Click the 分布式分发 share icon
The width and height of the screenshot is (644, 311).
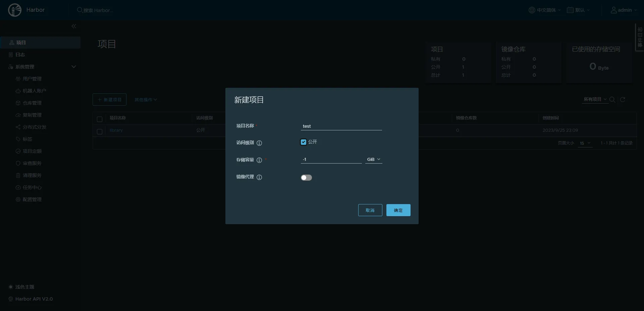(18, 127)
